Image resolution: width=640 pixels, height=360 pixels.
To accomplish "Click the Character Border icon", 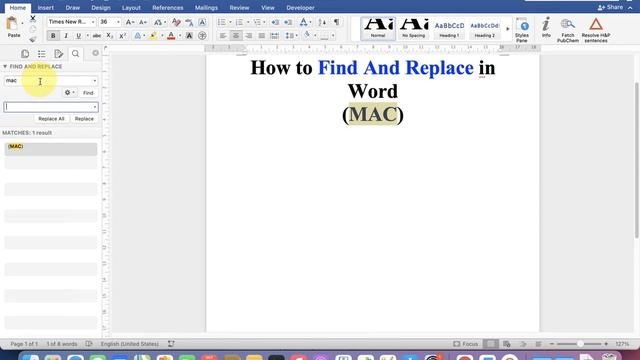I will pos(202,22).
